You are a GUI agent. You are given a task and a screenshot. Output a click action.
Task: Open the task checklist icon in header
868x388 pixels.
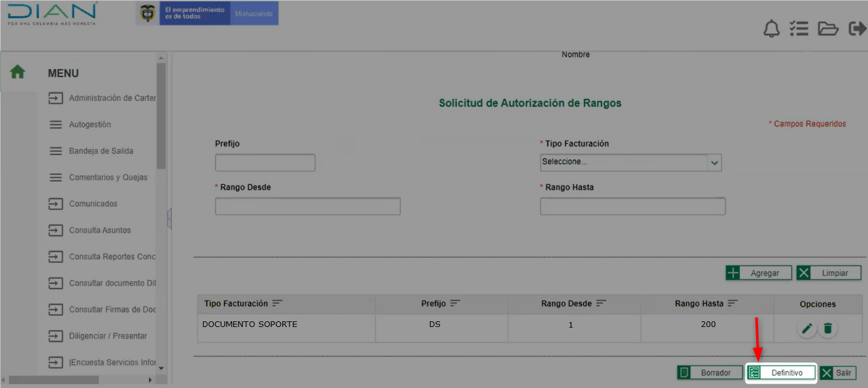pyautogui.click(x=799, y=29)
